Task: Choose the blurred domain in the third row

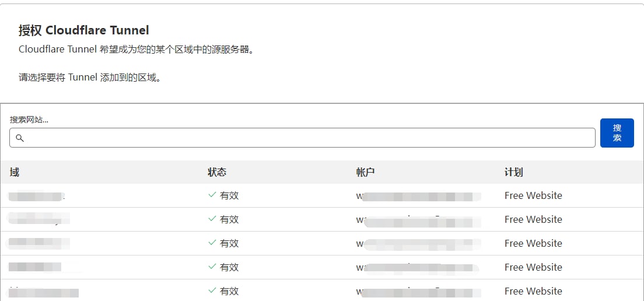Action: coord(38,243)
